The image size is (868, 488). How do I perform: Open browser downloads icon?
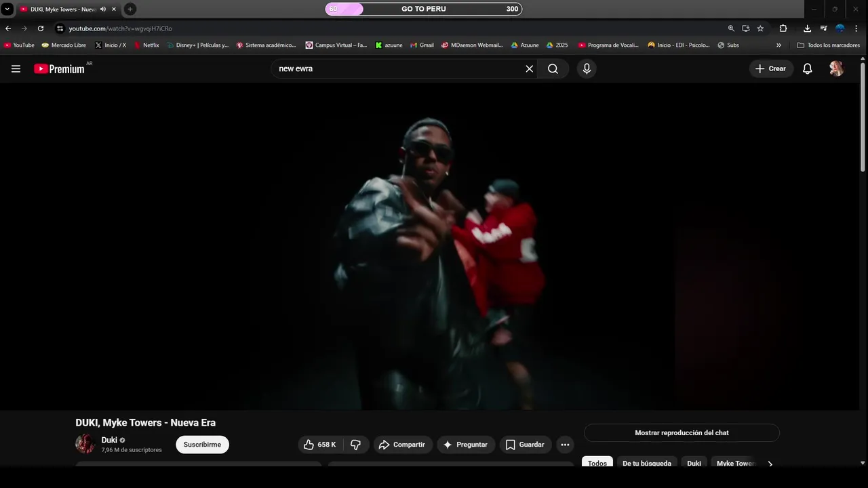[x=807, y=28]
